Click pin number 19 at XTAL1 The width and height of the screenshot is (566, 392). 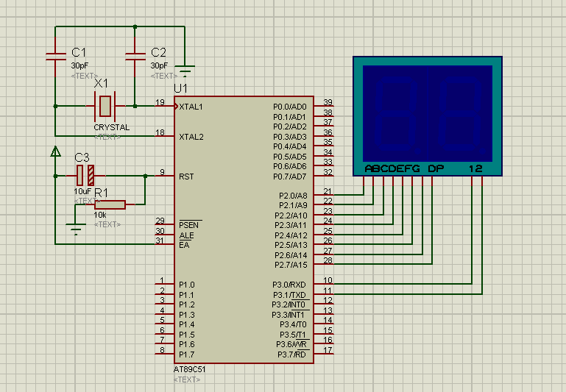[x=160, y=102]
